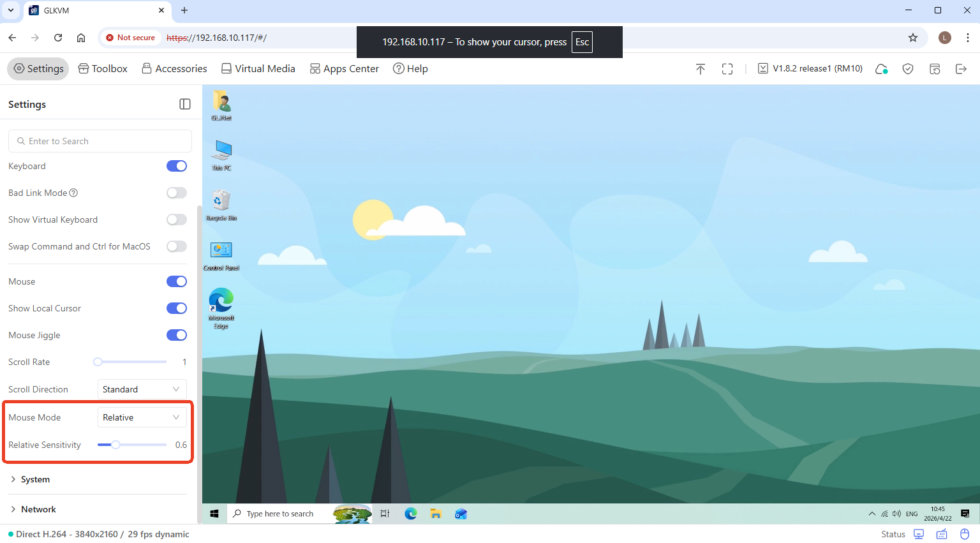Image resolution: width=980 pixels, height=543 pixels.
Task: Turn off the Mouse Jiggle switch
Action: pyautogui.click(x=177, y=335)
